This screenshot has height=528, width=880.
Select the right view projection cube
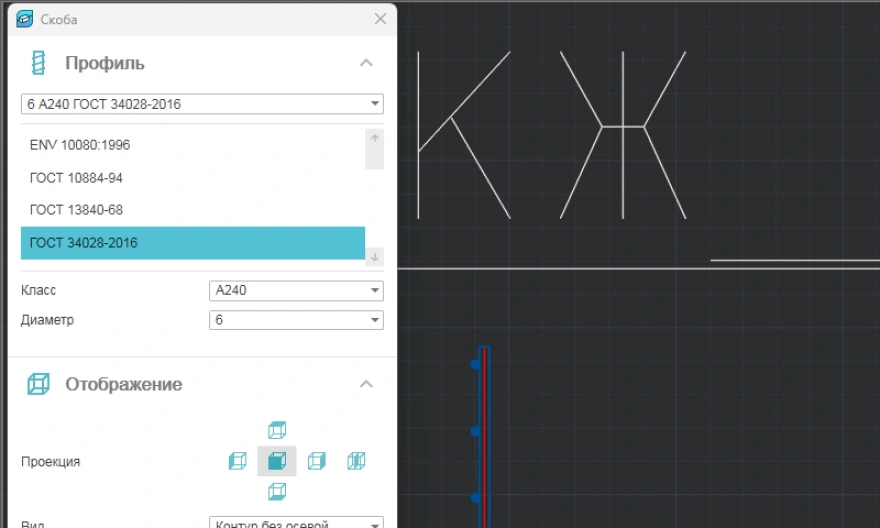pyautogui.click(x=316, y=461)
